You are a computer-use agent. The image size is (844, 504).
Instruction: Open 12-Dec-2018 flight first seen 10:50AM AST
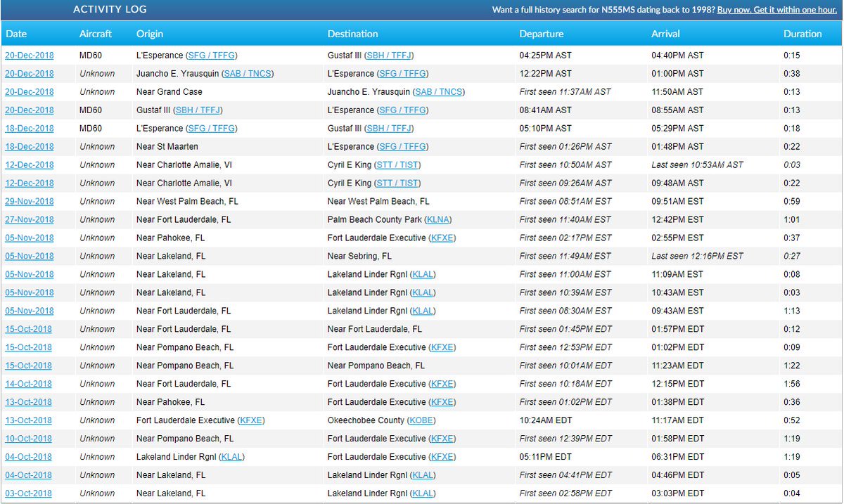(x=30, y=165)
